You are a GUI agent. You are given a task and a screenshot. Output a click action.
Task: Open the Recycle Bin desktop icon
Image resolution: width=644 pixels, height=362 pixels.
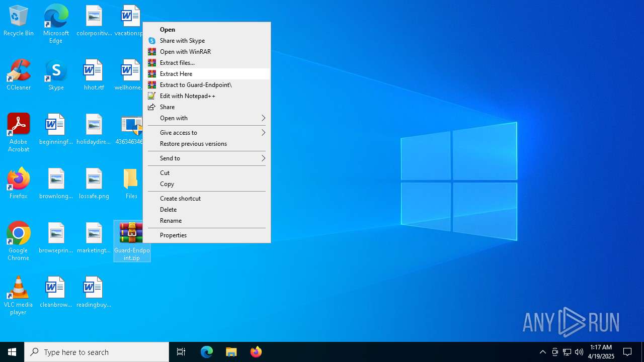pos(19,21)
